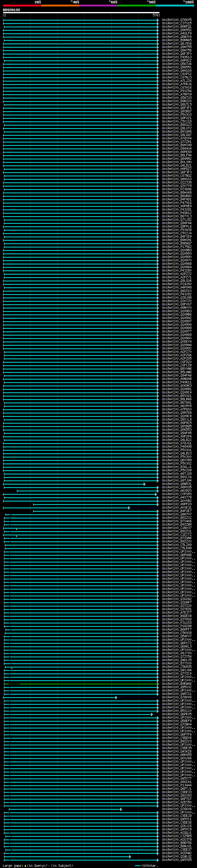Select hit UniRef100_C8XPS2
Screen dimensions: 197x868
(177, 74)
